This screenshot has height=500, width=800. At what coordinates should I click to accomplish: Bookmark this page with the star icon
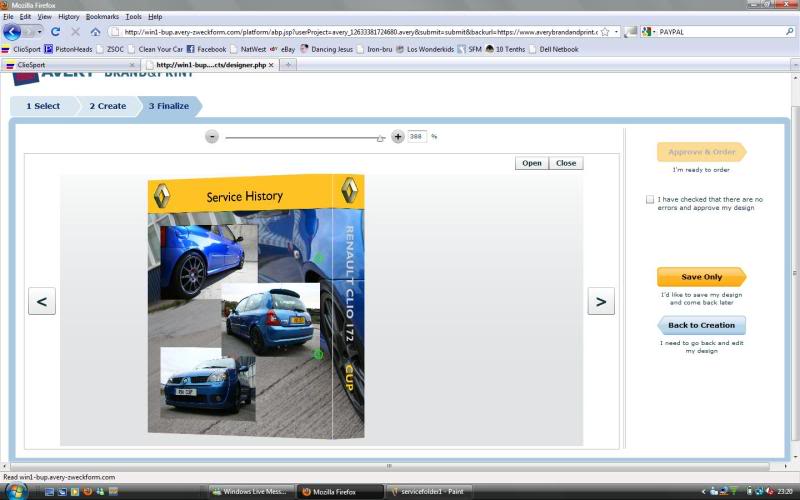pos(605,32)
